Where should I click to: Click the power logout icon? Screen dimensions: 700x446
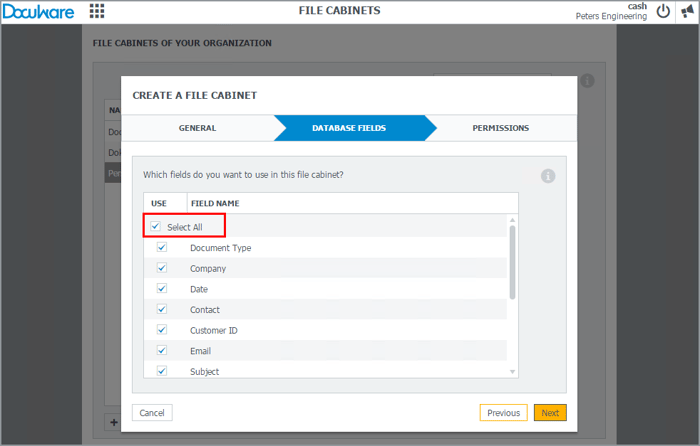(x=663, y=11)
